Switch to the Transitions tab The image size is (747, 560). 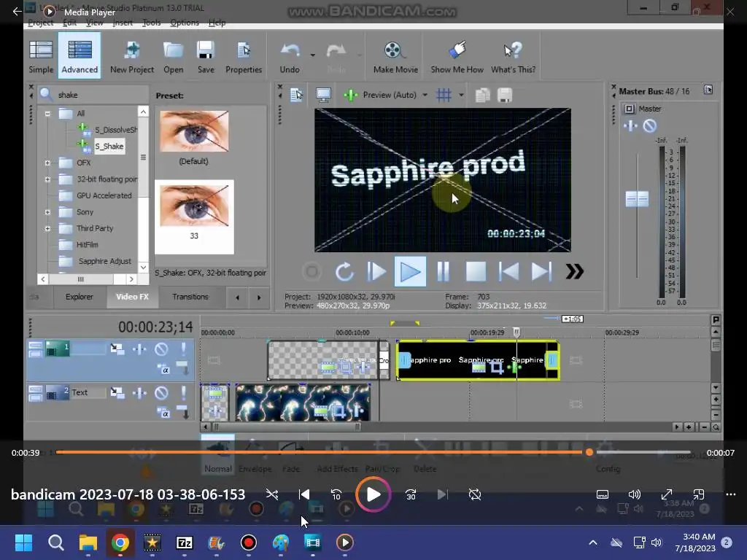190,297
